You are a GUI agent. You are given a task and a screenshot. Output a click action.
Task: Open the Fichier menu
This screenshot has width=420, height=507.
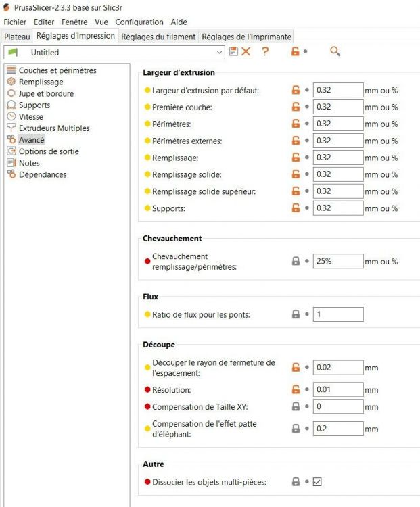(x=15, y=22)
